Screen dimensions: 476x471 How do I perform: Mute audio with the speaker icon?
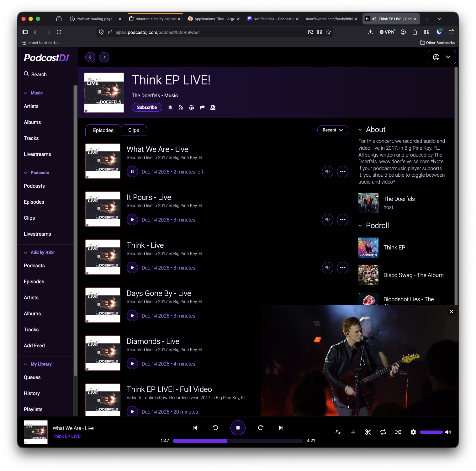pos(448,432)
